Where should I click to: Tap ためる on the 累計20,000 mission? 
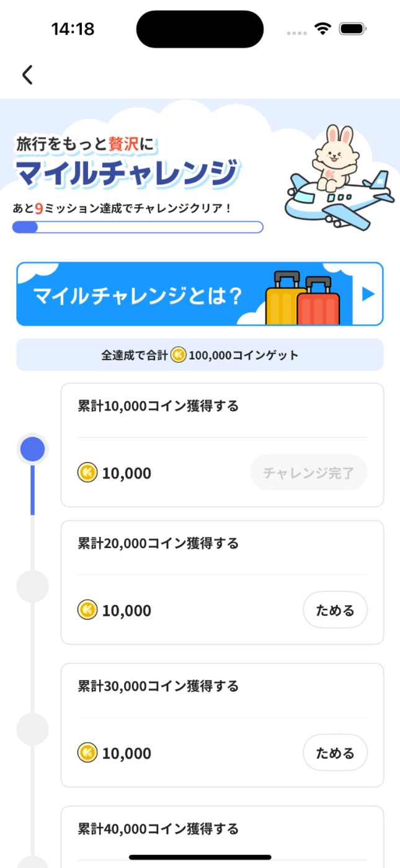point(335,610)
